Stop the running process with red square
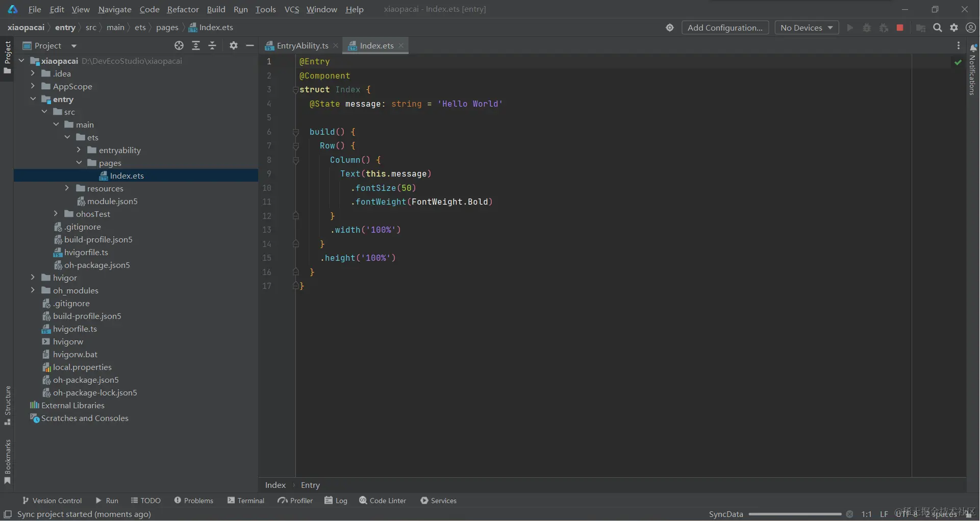980x521 pixels. pyautogui.click(x=900, y=28)
